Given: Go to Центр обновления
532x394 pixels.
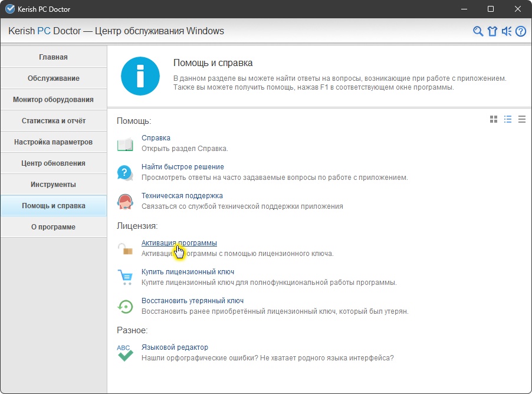Looking at the screenshot, I should tap(54, 163).
